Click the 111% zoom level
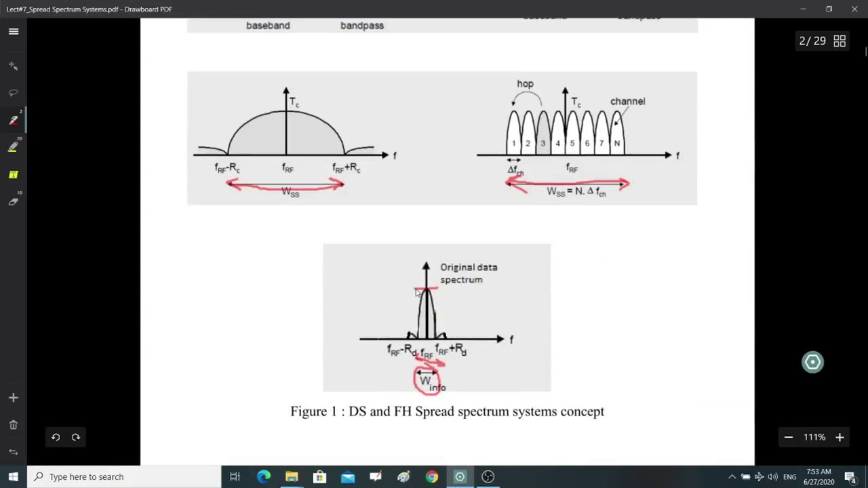Screen dimensions: 868x488 click(814, 437)
